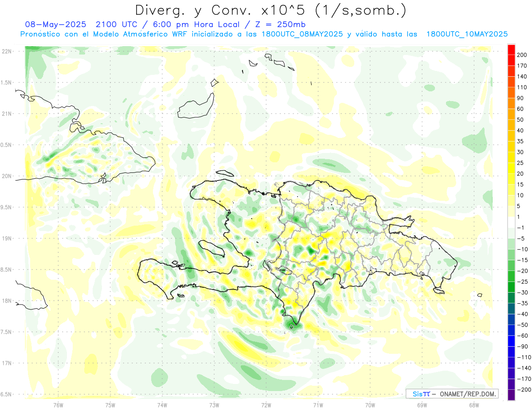Click the blue swatch between -60 and -90
This screenshot has height=411, width=532.
point(512,341)
